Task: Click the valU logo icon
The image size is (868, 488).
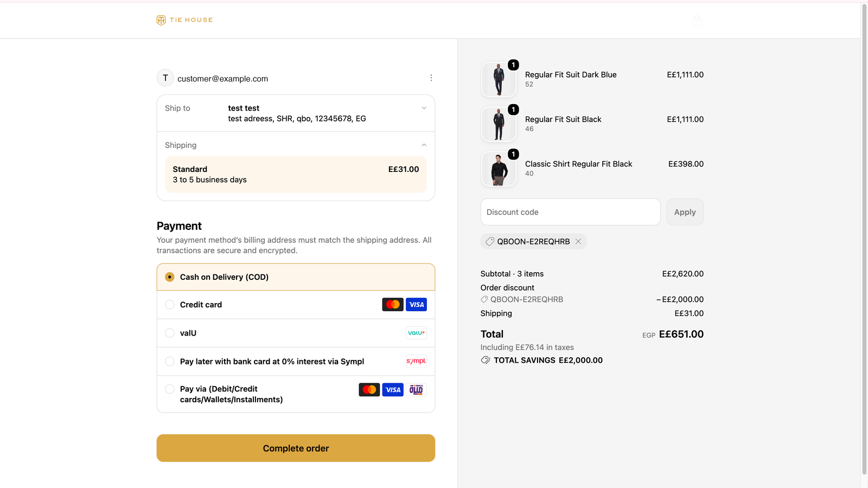Action: click(416, 333)
